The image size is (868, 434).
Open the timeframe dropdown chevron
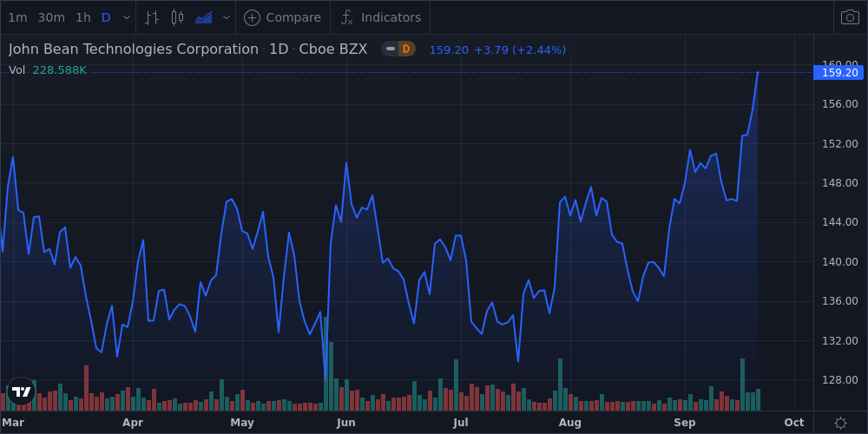tap(127, 17)
